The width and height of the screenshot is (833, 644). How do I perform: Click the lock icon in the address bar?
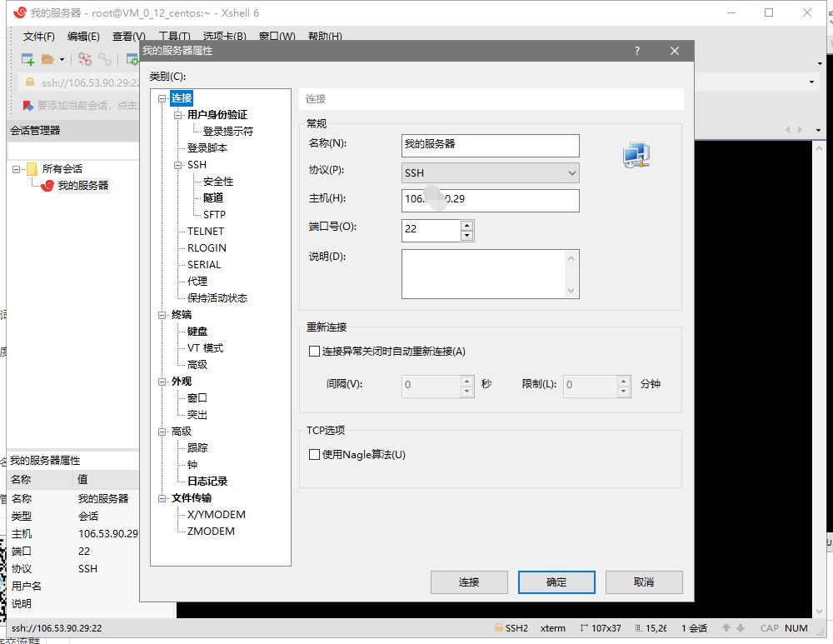(x=30, y=82)
